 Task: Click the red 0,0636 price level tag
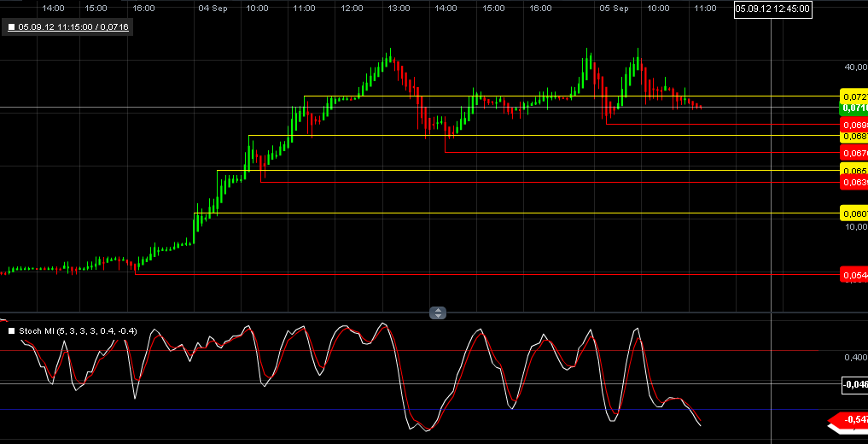tap(854, 182)
